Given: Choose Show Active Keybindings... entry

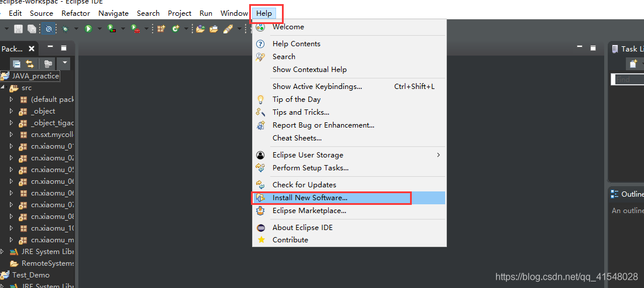Looking at the screenshot, I should pyautogui.click(x=349, y=87).
